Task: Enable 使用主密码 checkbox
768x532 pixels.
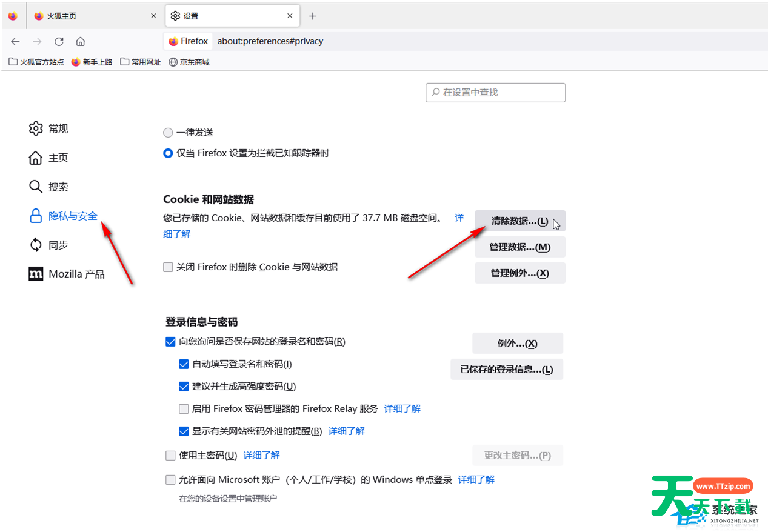Action: [x=170, y=456]
